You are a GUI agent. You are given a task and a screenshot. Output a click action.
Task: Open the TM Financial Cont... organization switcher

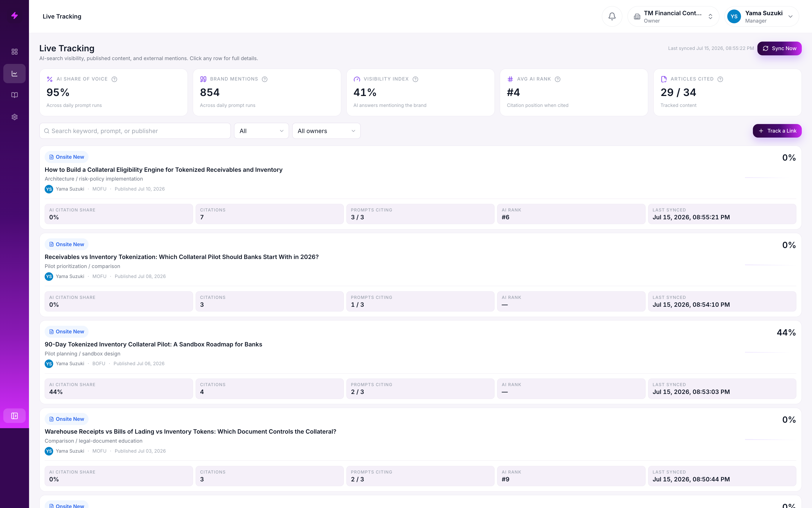click(673, 16)
